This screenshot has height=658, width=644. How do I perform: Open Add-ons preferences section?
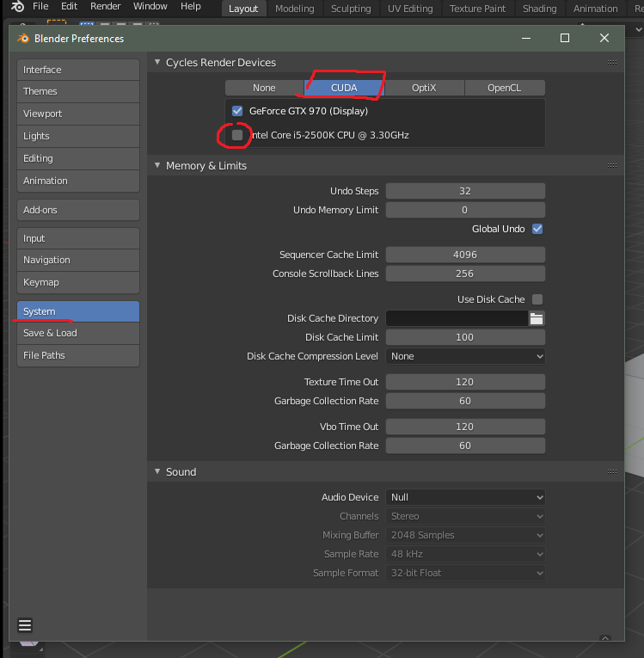coord(78,210)
